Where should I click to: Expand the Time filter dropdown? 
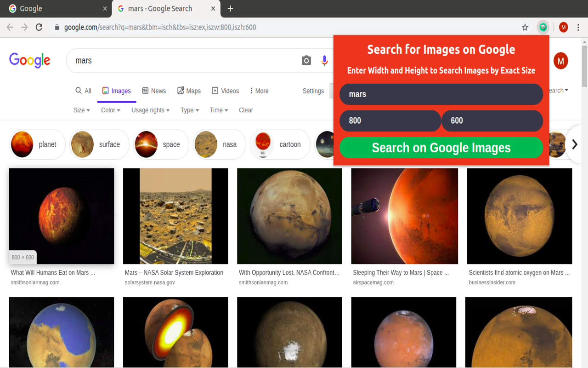[x=219, y=110]
